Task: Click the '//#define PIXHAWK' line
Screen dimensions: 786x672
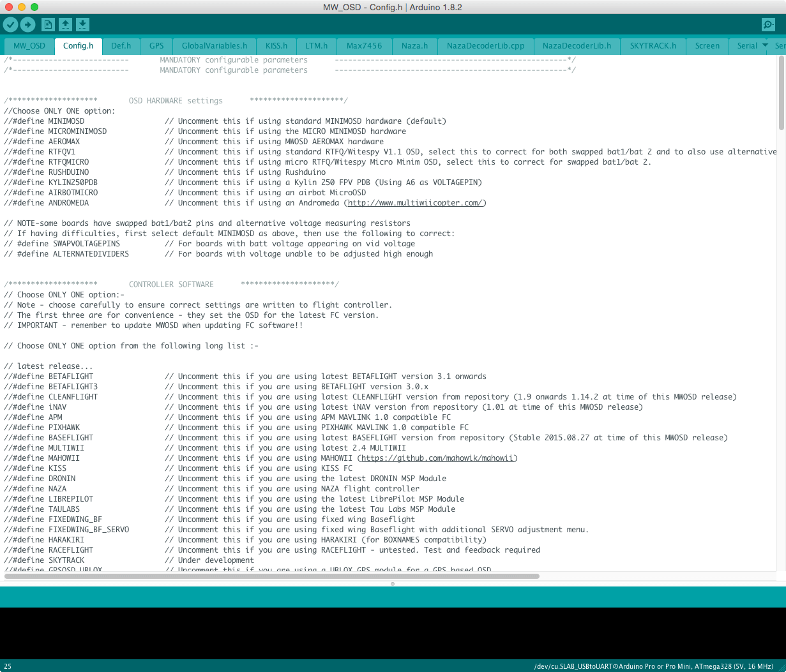Action: pyautogui.click(x=236, y=428)
